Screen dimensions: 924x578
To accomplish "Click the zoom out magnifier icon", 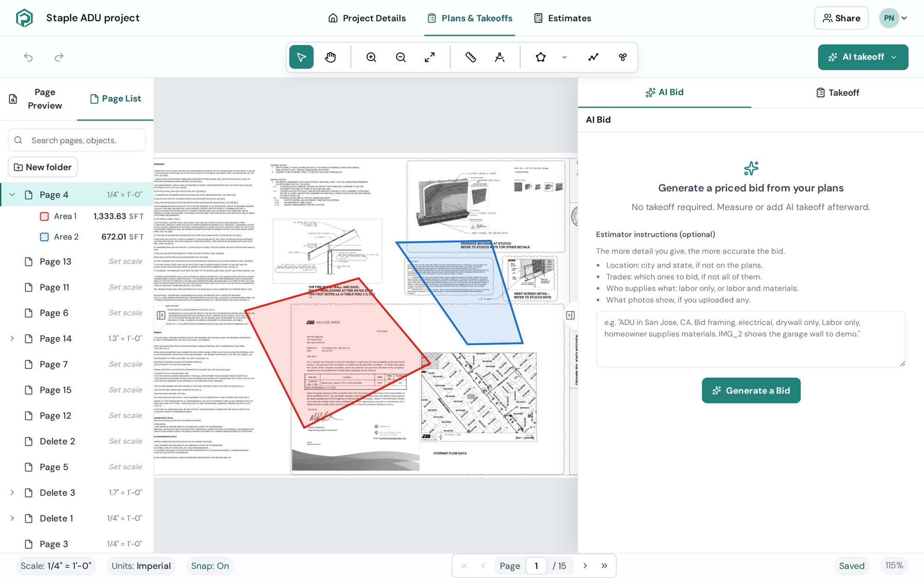I will [x=401, y=57].
